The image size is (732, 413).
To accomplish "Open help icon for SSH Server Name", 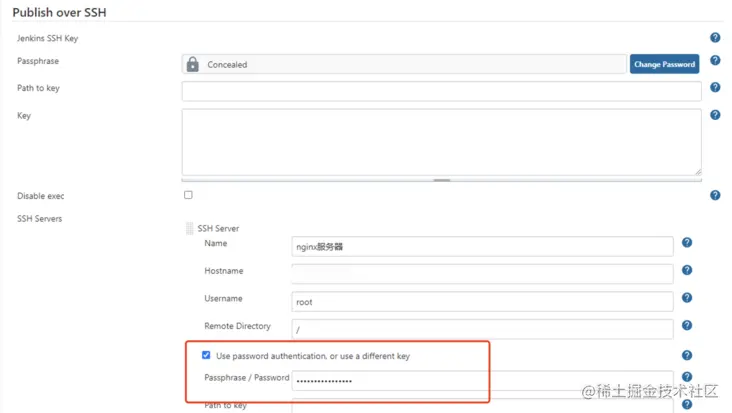I will click(687, 242).
